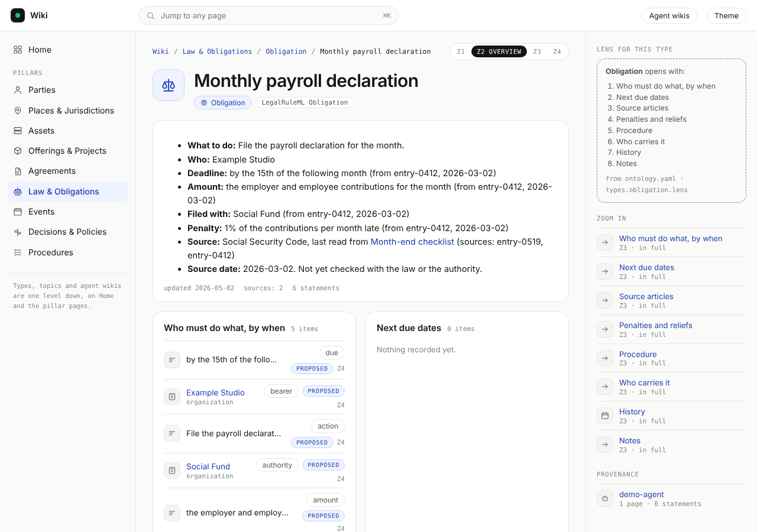Click the Parties person icon
The width and height of the screenshot is (757, 532).
click(18, 90)
